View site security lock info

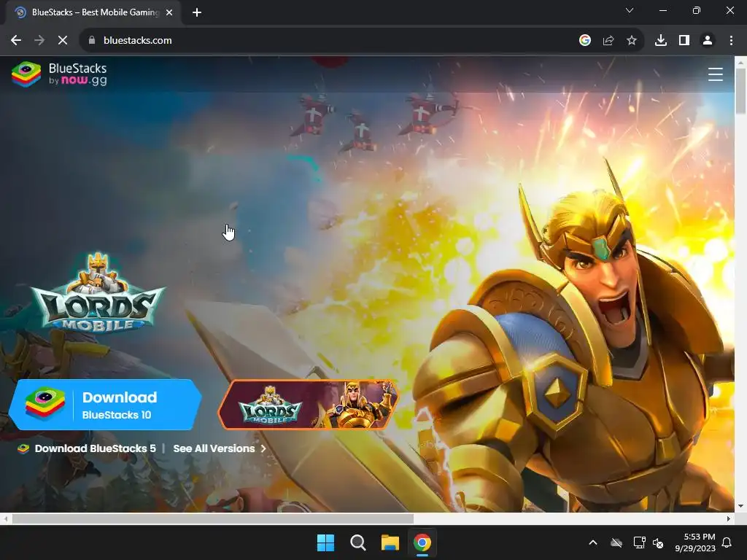point(92,41)
